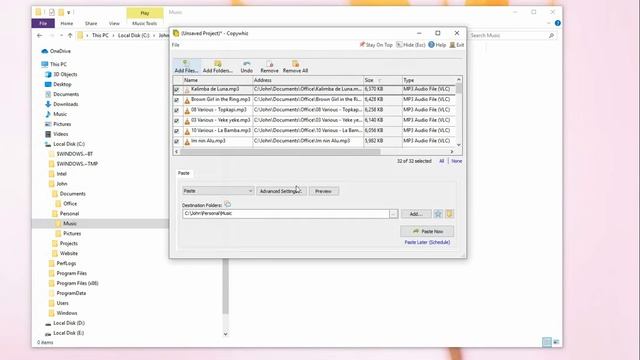Click Local Disk (C:) in address bar

[133, 36]
